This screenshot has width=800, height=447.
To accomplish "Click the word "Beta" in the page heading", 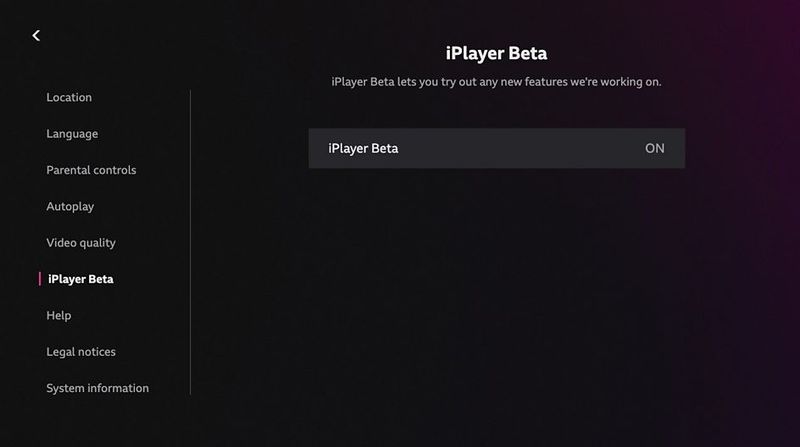I will [x=527, y=53].
